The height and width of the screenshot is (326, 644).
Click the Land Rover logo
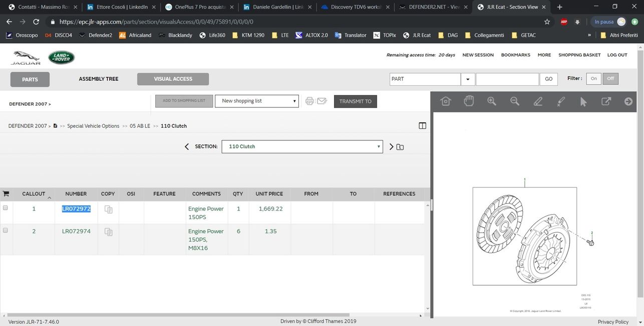coord(62,58)
